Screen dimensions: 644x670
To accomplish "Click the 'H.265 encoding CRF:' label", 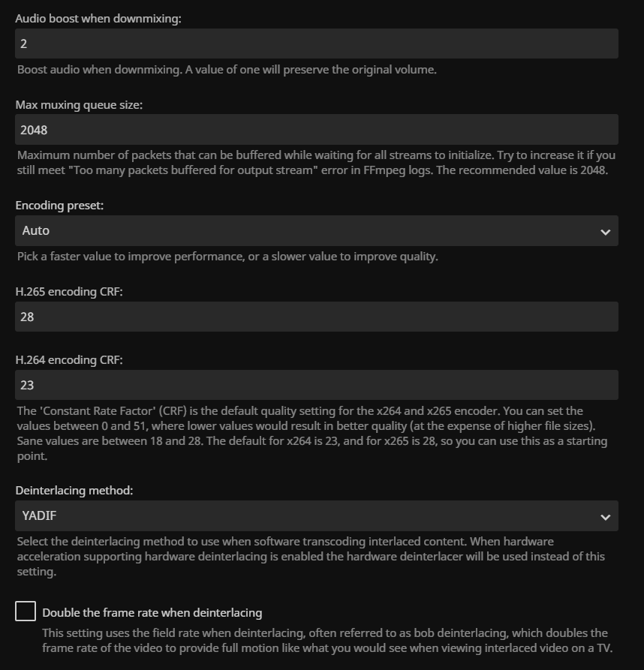I will pyautogui.click(x=69, y=292).
